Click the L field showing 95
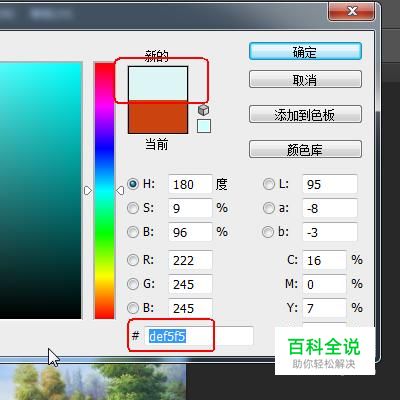 330,184
